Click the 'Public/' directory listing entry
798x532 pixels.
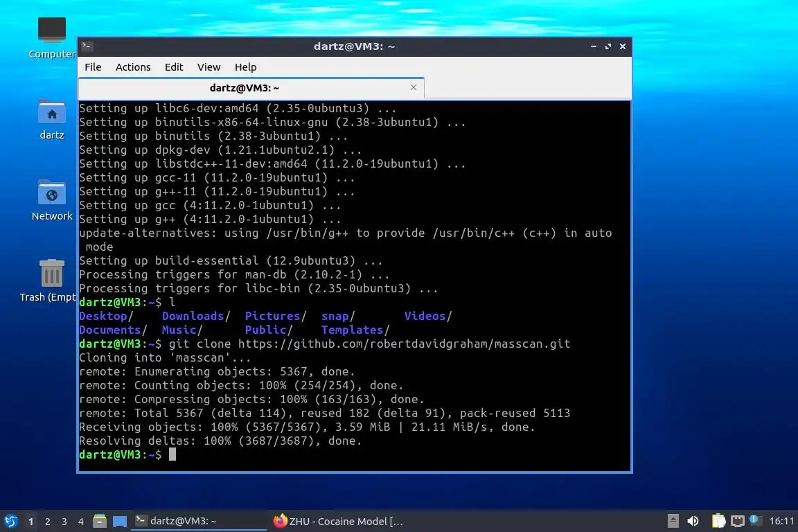coord(269,330)
